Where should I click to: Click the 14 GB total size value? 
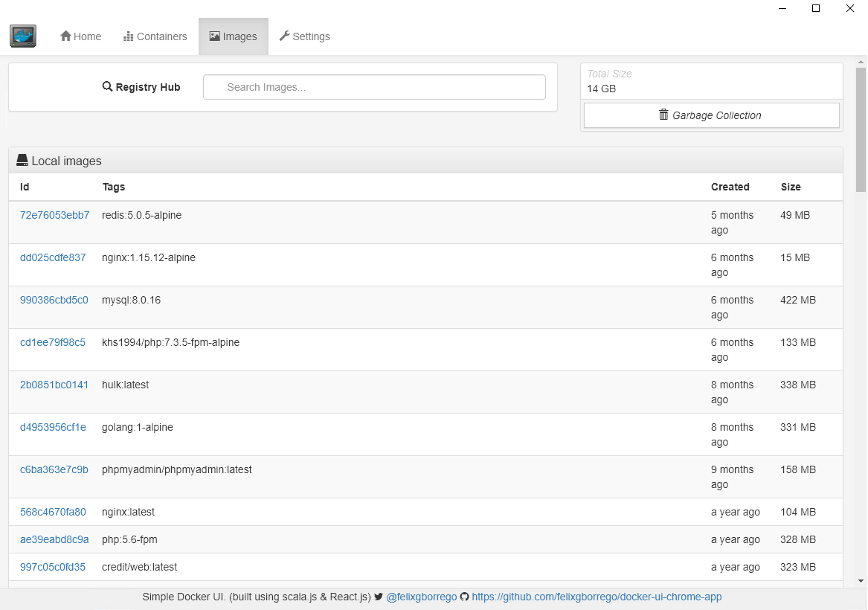tap(601, 89)
